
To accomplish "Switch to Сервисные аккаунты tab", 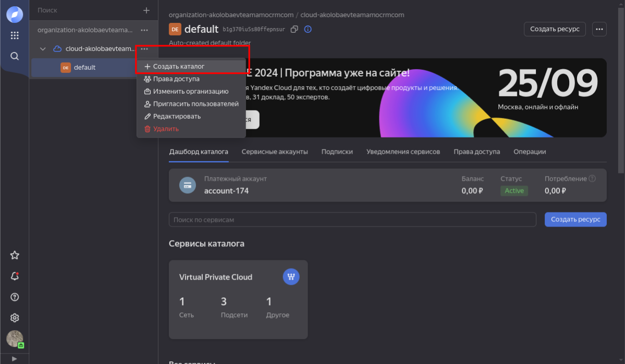I will (275, 152).
